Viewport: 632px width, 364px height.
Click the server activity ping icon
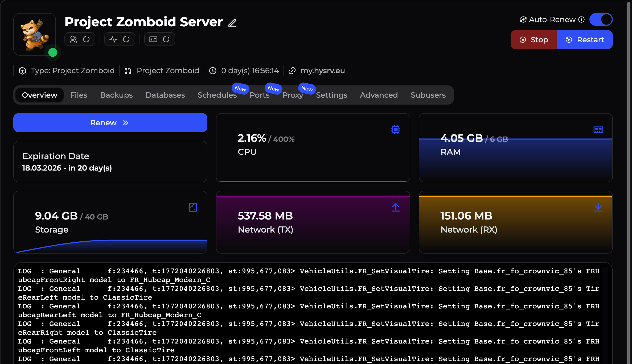[x=113, y=39]
